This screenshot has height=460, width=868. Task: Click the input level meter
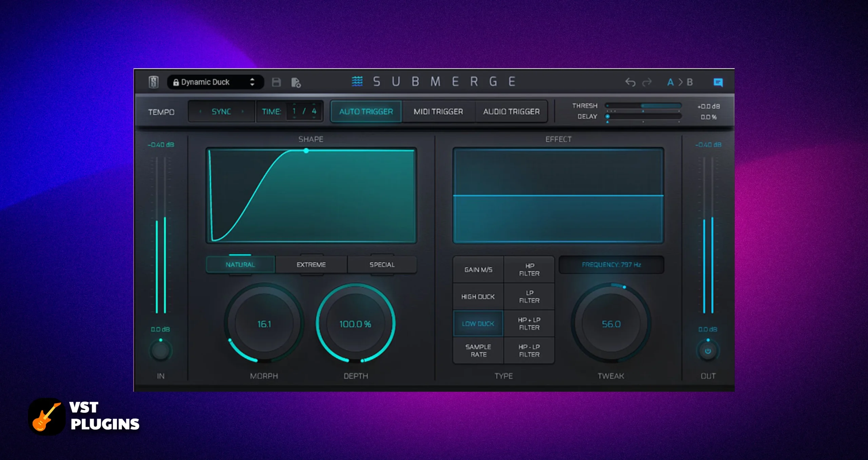click(x=161, y=235)
